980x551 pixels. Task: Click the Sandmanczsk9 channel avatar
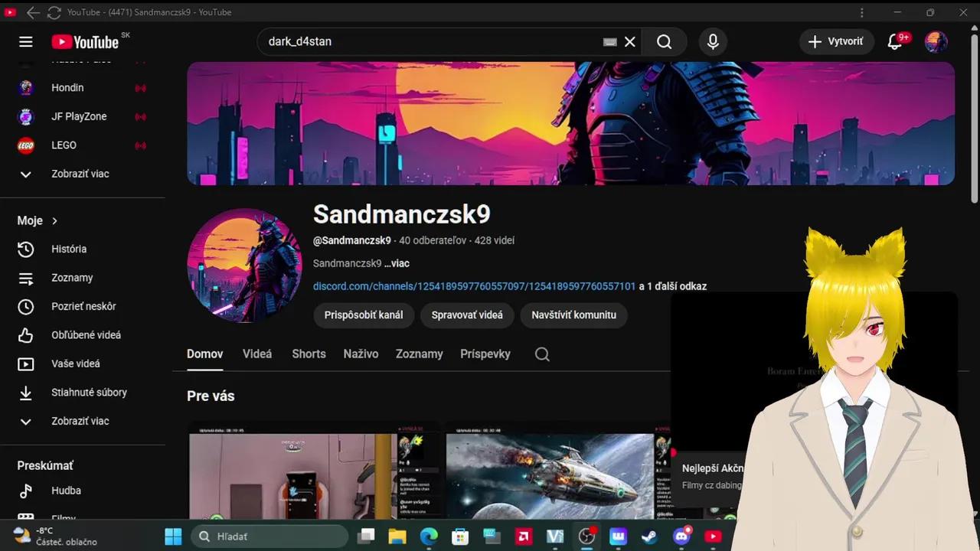[245, 266]
